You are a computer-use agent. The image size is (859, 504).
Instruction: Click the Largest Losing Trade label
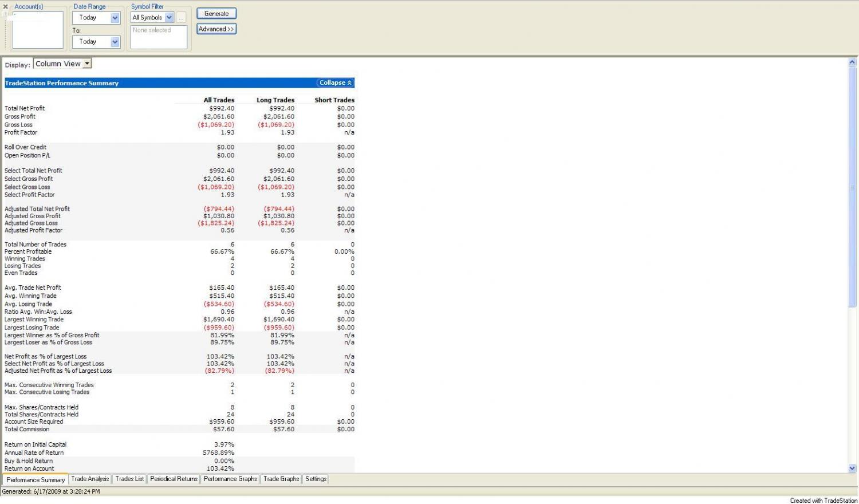tap(31, 328)
